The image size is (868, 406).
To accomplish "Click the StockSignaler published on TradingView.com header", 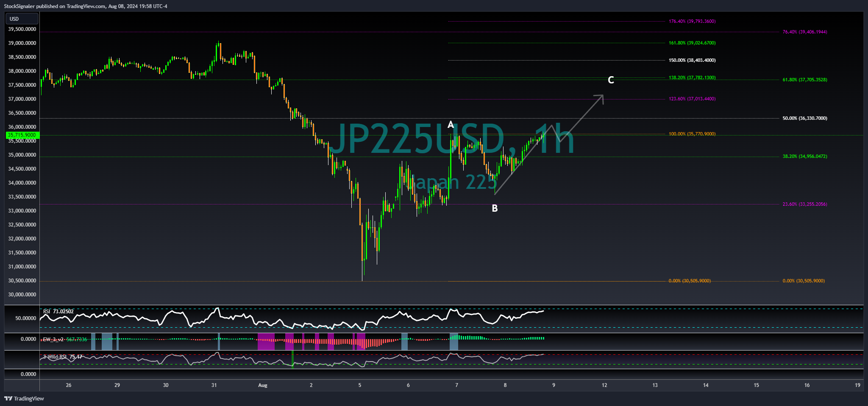I will 86,6.
